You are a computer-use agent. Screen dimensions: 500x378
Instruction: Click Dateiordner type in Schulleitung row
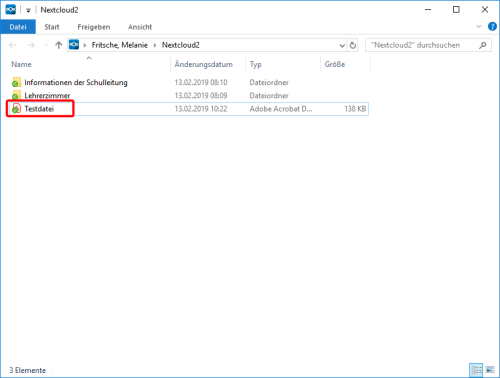point(269,82)
